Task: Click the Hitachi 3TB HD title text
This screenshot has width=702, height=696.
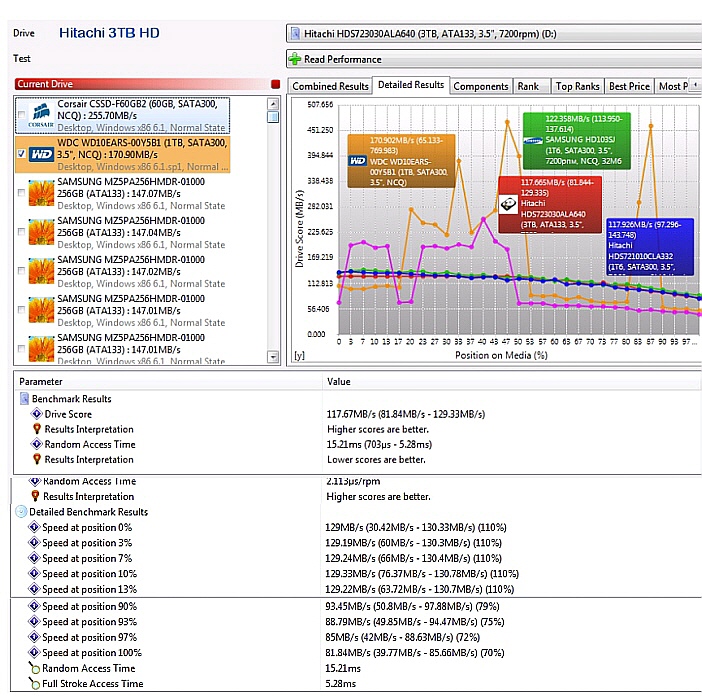Action: point(109,33)
